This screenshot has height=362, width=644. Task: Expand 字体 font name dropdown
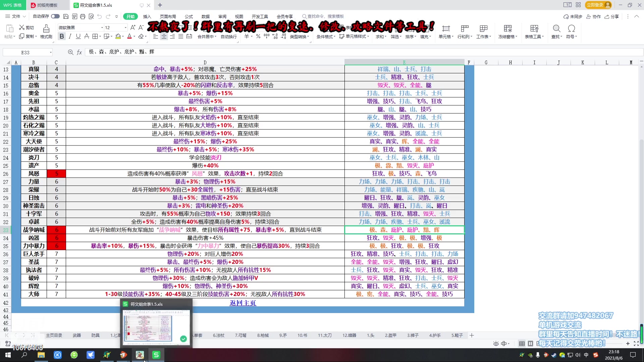[x=101, y=27]
